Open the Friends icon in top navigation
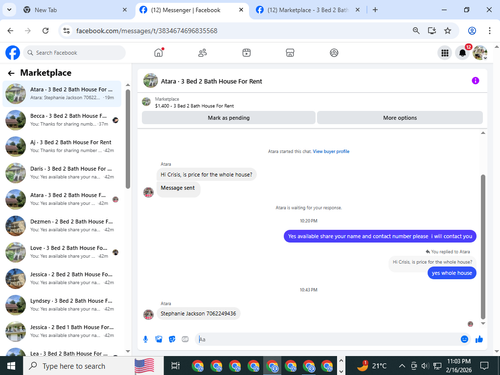 pyautogui.click(x=202, y=53)
